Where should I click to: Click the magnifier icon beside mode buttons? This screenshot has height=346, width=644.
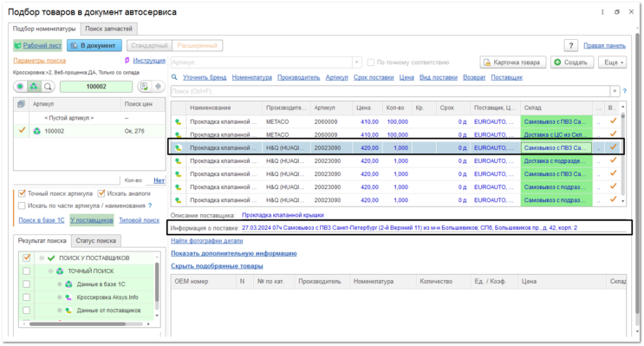[48, 87]
